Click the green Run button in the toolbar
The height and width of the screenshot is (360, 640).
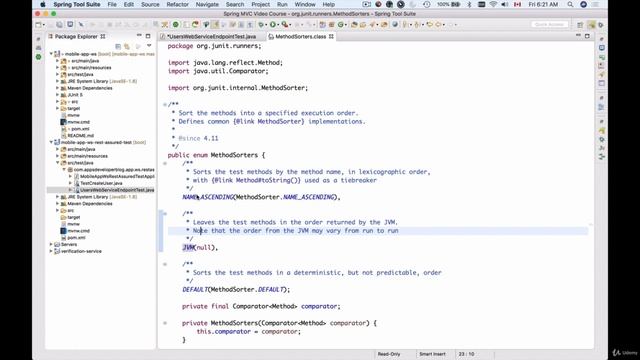[x=273, y=25]
